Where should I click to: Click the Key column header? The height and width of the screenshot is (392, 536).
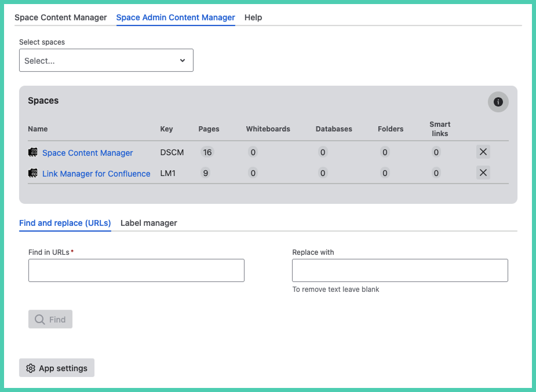pos(166,129)
